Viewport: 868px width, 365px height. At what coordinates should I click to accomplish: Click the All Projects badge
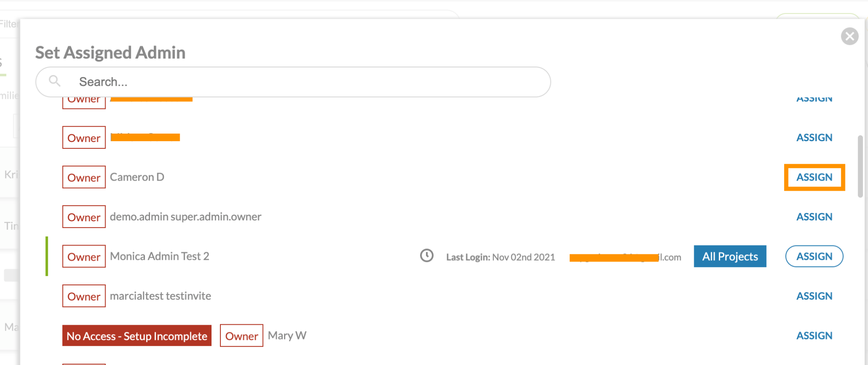pos(730,256)
